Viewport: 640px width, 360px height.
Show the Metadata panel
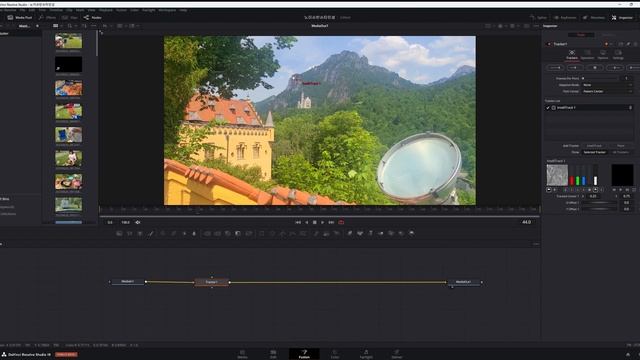tap(594, 18)
